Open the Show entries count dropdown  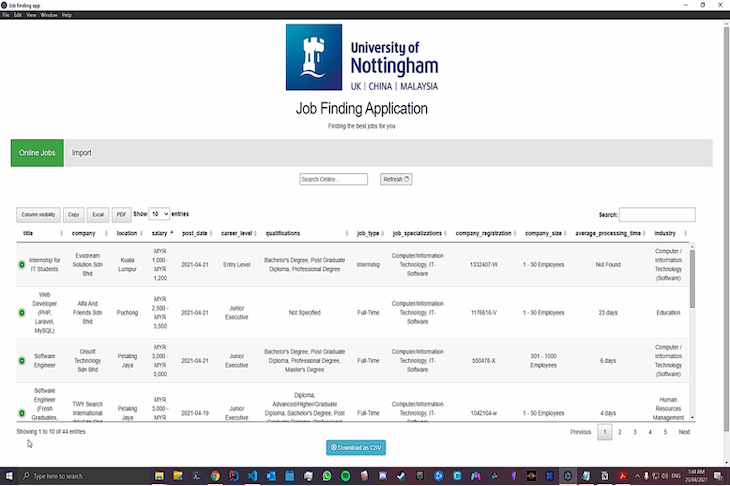click(x=159, y=214)
